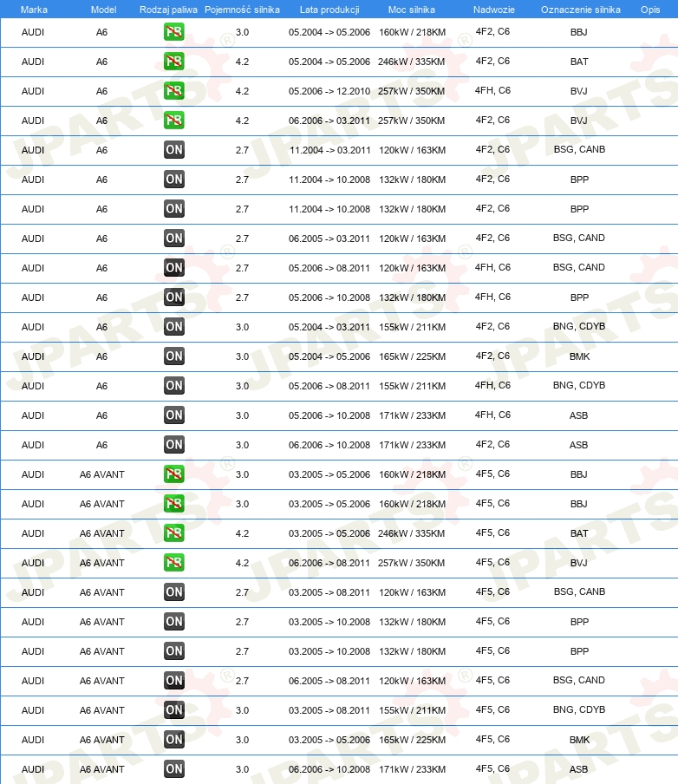
Task: Click the Marka column header
Action: 34,10
